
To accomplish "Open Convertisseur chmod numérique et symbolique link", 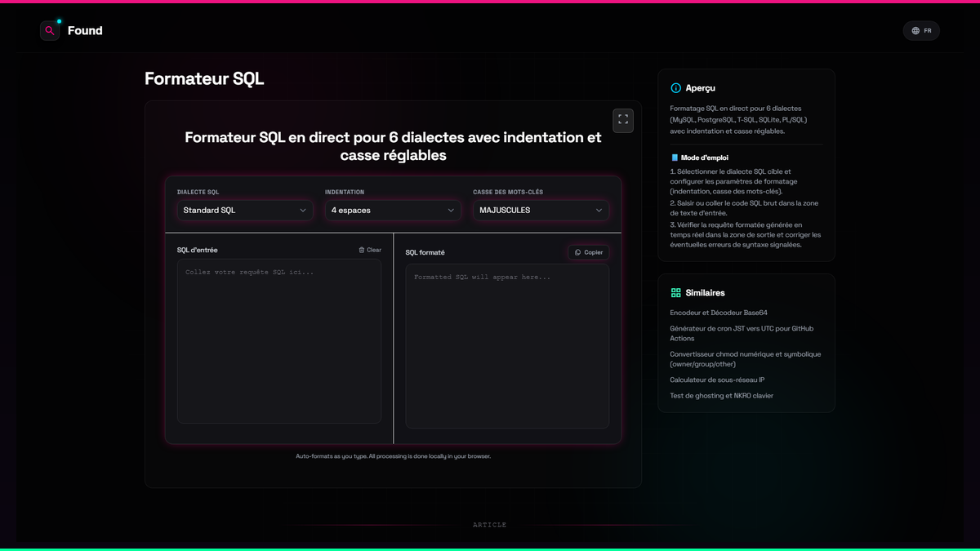I will click(746, 359).
